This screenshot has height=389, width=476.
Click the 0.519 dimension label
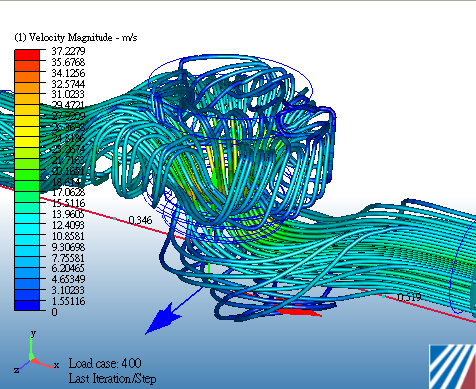(x=409, y=297)
